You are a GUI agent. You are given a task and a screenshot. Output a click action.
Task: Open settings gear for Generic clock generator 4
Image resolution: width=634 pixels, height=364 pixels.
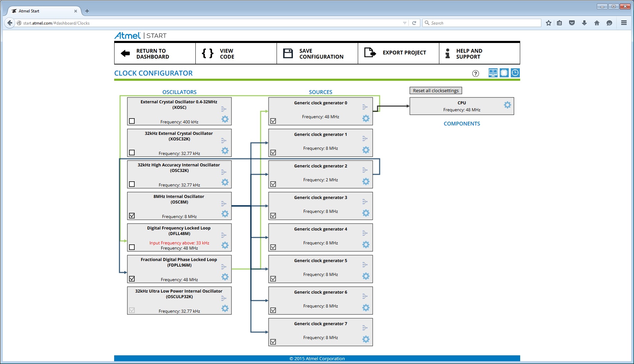pos(366,245)
